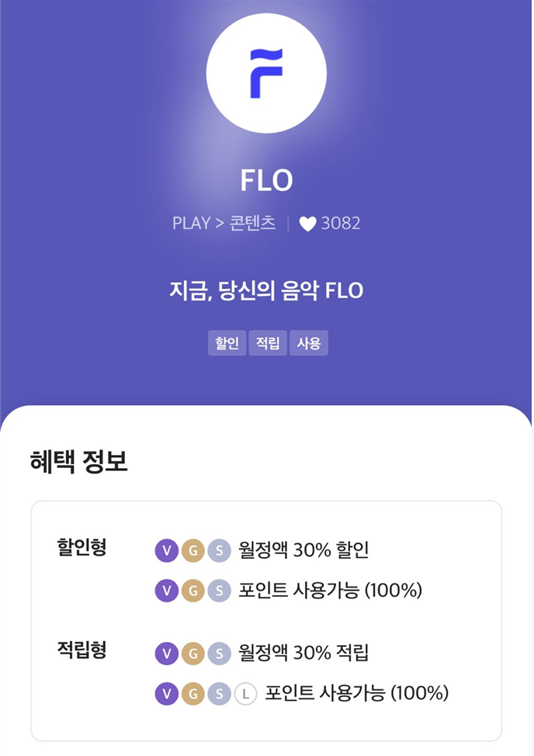This screenshot has height=756, width=534.
Task: Click the FLO app logo icon
Action: coord(267,72)
